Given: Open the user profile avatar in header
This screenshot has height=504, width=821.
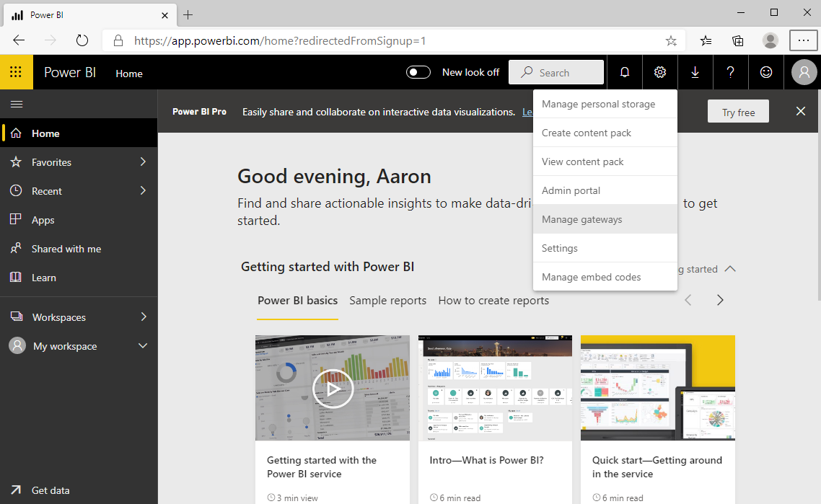Looking at the screenshot, I should coord(804,72).
